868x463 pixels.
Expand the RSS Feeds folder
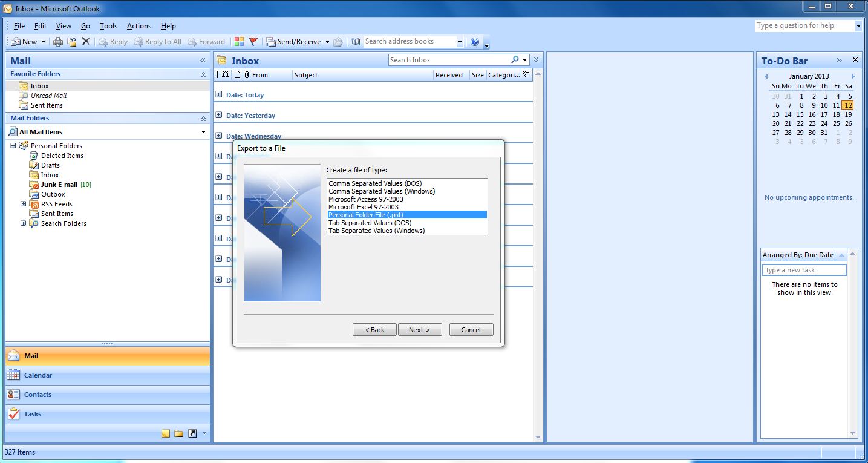coord(24,204)
